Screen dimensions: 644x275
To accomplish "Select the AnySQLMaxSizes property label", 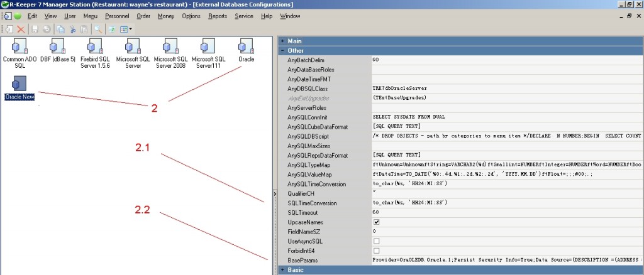I will coord(309,146).
